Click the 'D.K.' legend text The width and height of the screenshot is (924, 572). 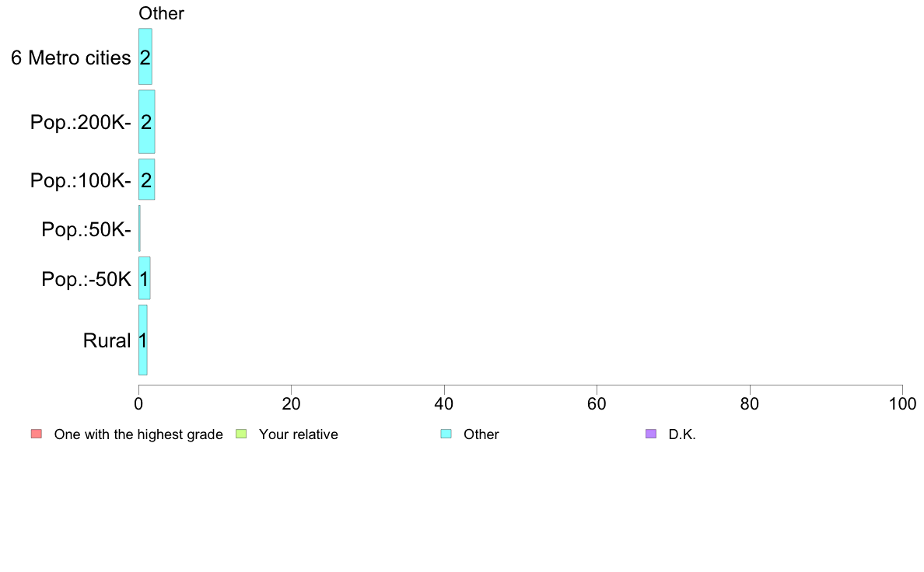click(682, 434)
